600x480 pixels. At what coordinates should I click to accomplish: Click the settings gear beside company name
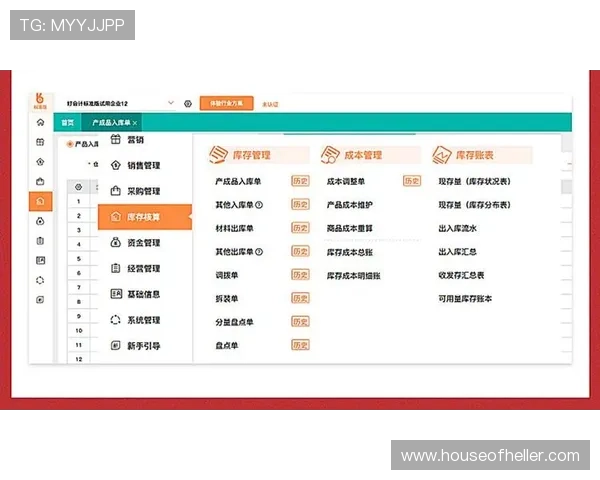tap(188, 103)
